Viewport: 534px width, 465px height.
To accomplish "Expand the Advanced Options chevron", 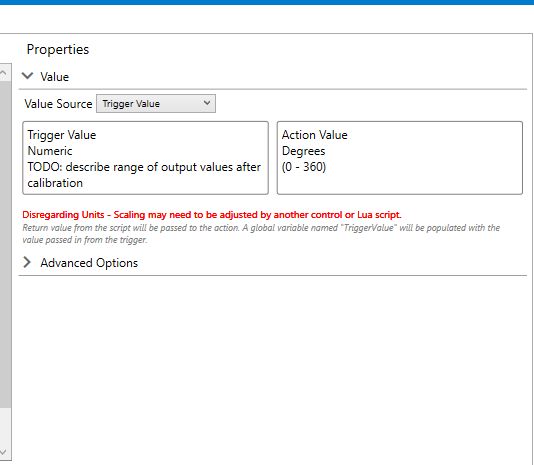I will 27,262.
